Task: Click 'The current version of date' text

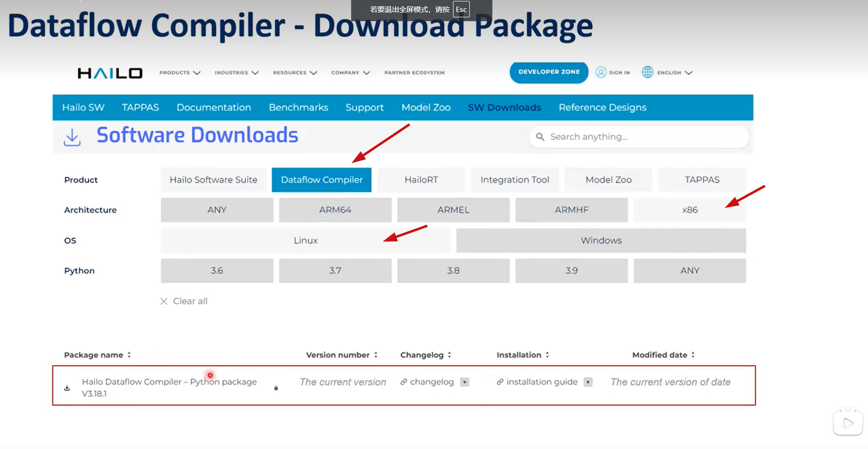Action: 671,382
